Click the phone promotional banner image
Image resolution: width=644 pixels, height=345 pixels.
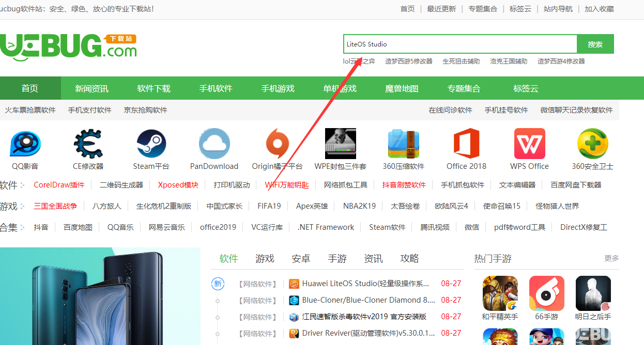(100, 296)
